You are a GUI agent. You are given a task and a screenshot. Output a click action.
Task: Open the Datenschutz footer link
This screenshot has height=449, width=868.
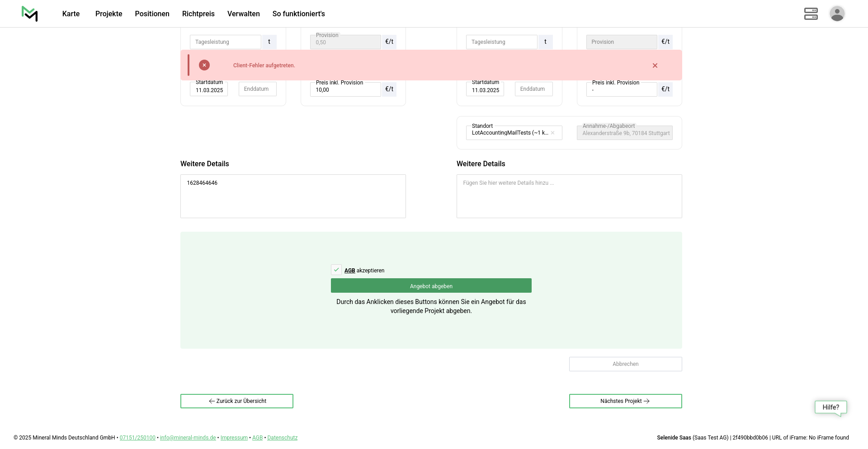click(282, 438)
